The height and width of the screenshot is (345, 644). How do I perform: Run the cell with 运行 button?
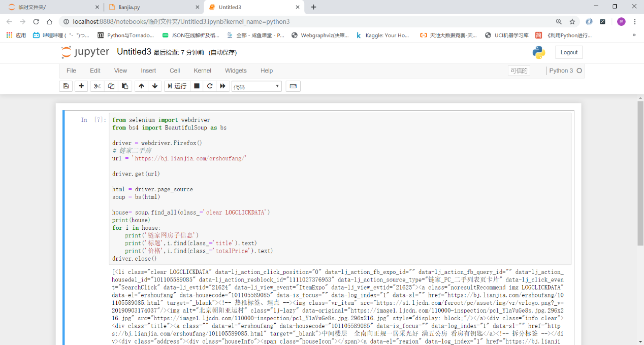click(x=177, y=86)
